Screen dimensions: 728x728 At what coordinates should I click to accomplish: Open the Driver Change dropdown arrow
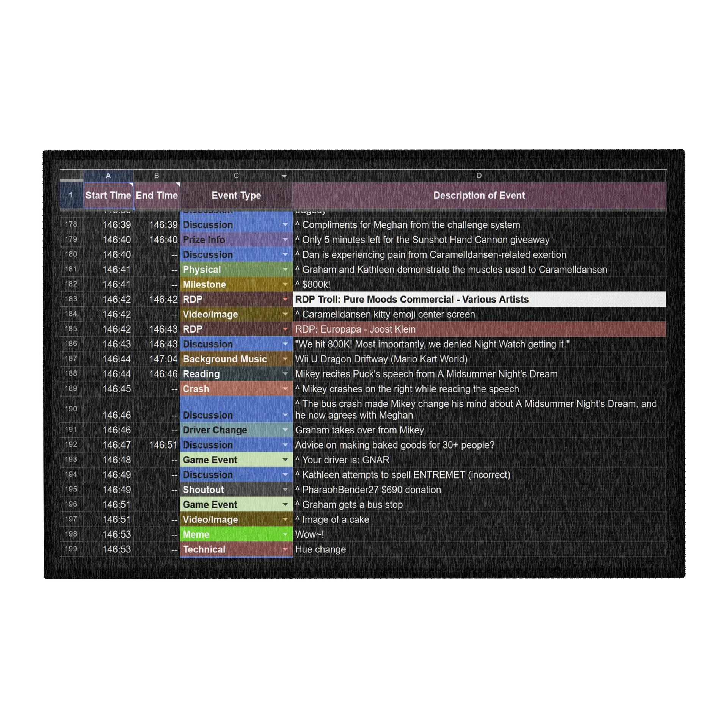click(285, 430)
